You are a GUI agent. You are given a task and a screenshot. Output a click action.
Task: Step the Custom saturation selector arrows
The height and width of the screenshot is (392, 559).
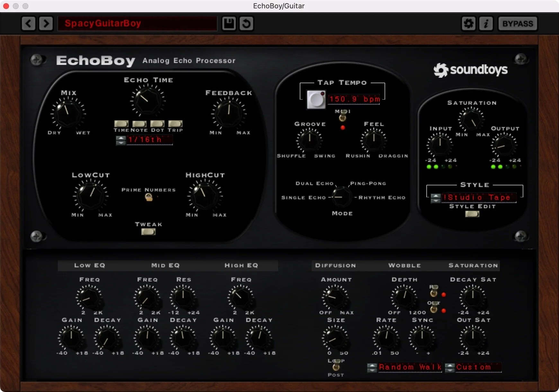click(x=450, y=368)
